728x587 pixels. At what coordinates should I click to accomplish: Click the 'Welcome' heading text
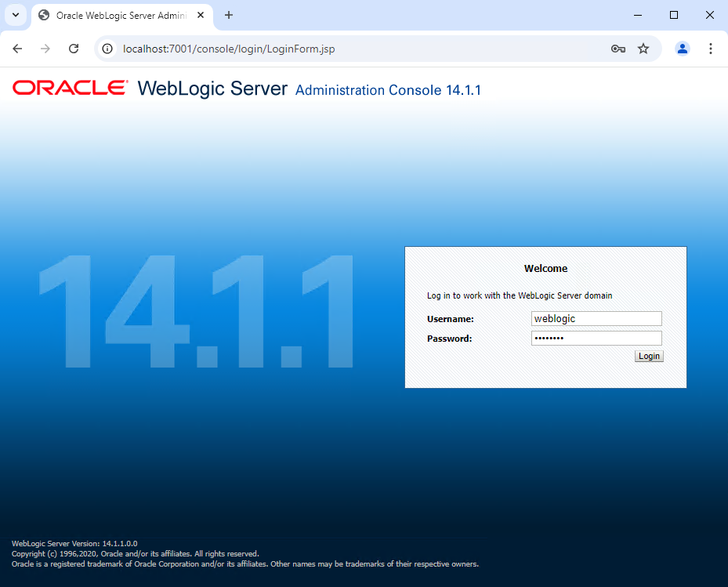545,269
